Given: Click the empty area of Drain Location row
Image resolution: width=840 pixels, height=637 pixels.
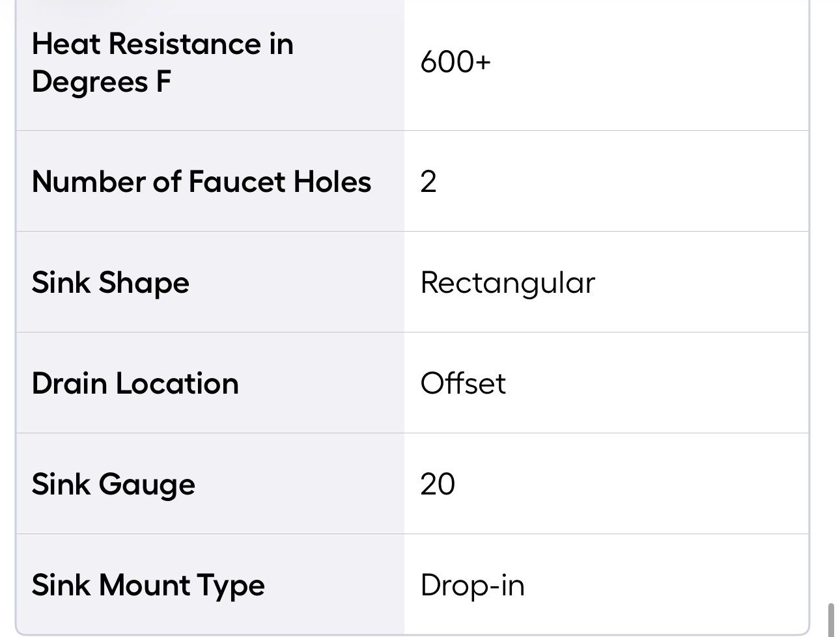Looking at the screenshot, I should point(658,383).
